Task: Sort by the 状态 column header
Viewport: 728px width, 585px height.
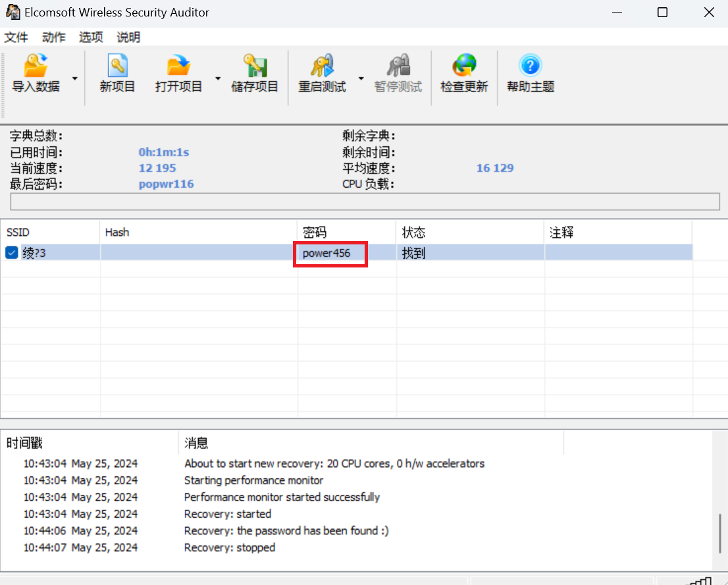Action: pos(470,233)
